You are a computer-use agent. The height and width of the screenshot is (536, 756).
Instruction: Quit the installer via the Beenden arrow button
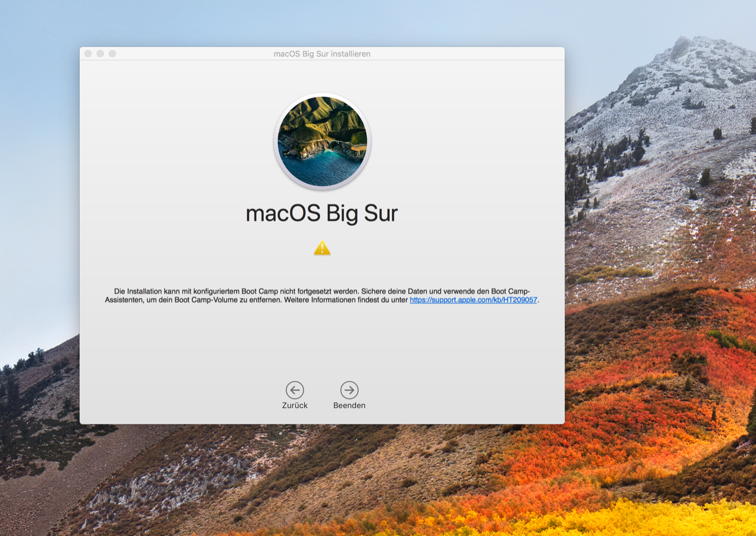pyautogui.click(x=349, y=390)
